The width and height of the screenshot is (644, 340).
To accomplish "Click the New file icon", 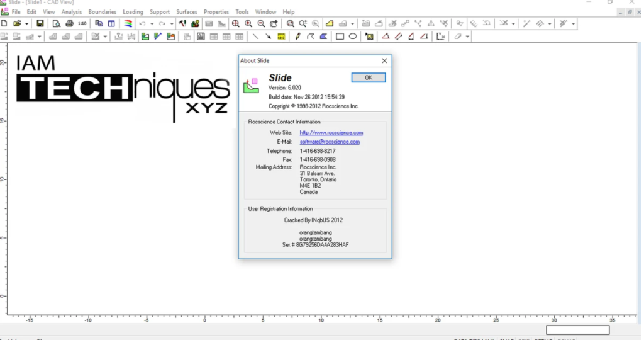I will 4,23.
